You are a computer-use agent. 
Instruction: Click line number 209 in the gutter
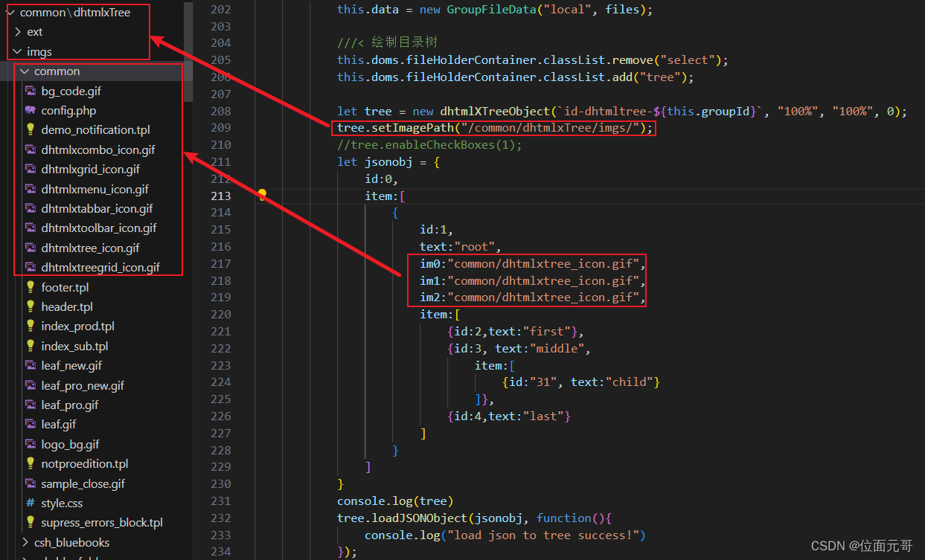[221, 128]
